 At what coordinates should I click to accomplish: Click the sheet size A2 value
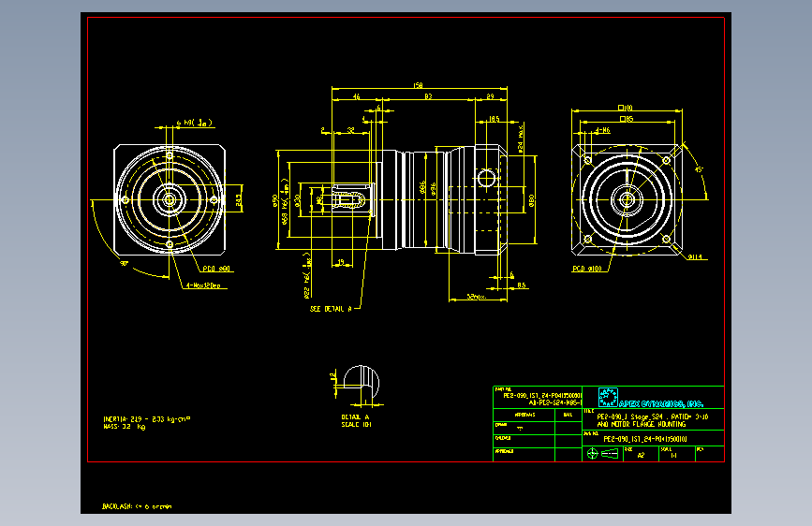click(x=641, y=456)
